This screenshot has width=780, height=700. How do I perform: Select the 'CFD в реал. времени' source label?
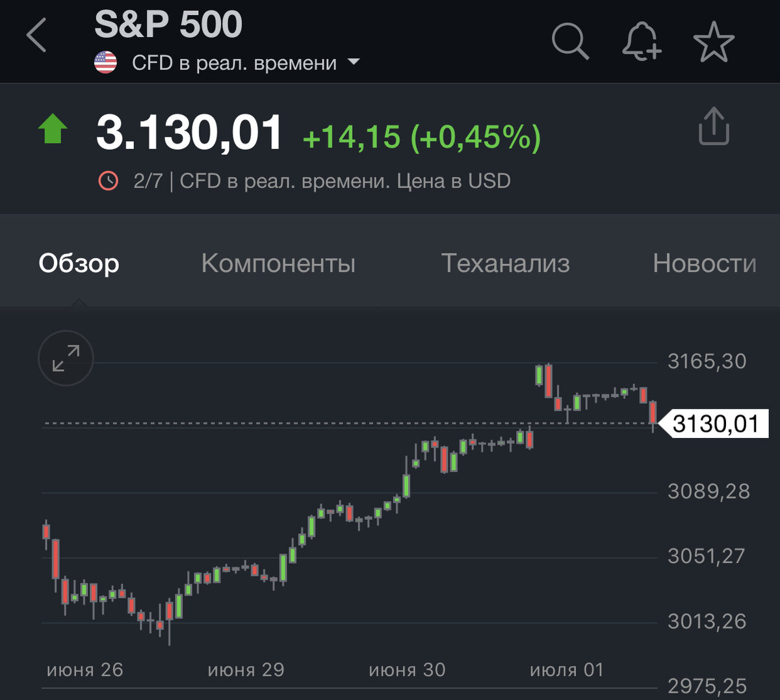click(x=234, y=63)
